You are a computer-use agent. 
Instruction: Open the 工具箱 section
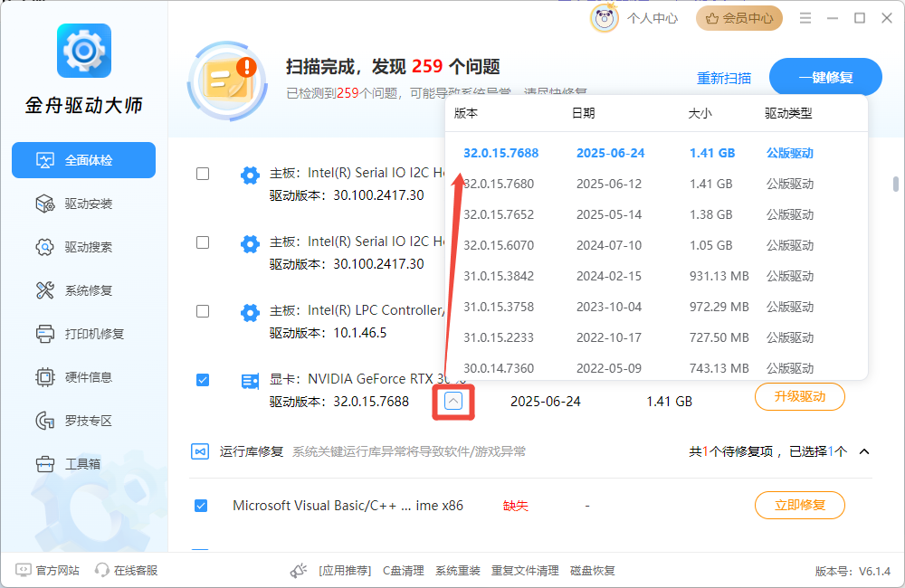click(x=83, y=464)
